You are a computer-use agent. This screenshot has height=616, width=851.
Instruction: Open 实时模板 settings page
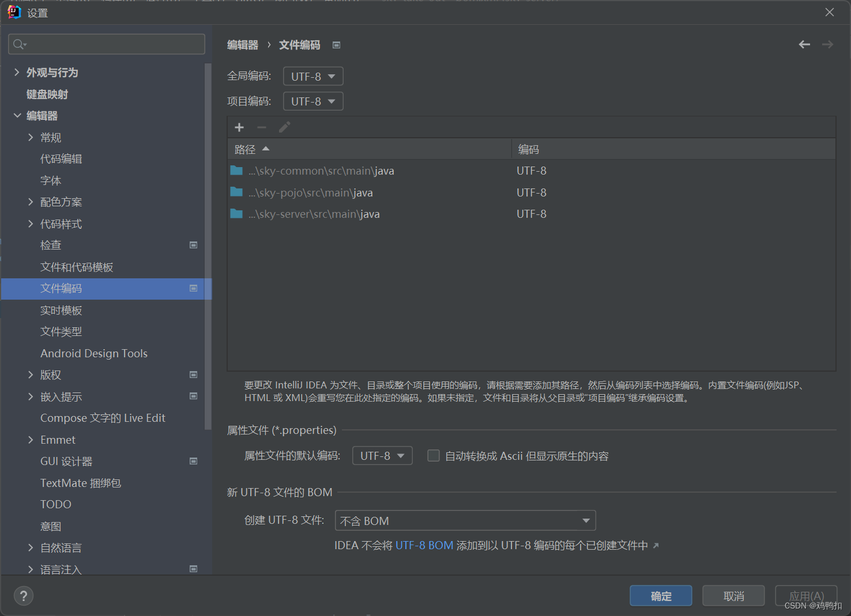(x=61, y=310)
